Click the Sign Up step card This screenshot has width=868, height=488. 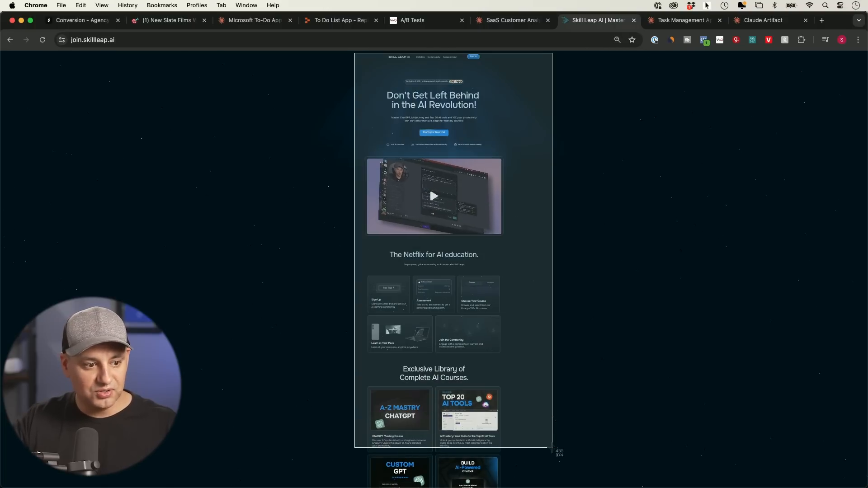point(389,294)
